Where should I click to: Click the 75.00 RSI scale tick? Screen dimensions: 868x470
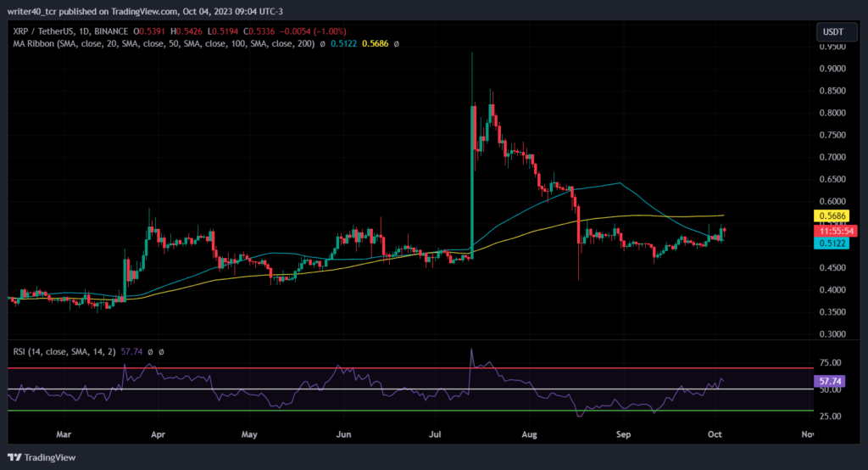[x=831, y=363]
